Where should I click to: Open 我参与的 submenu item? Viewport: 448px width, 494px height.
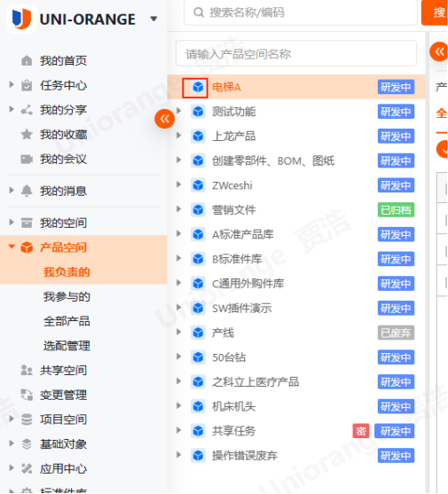[x=67, y=297]
